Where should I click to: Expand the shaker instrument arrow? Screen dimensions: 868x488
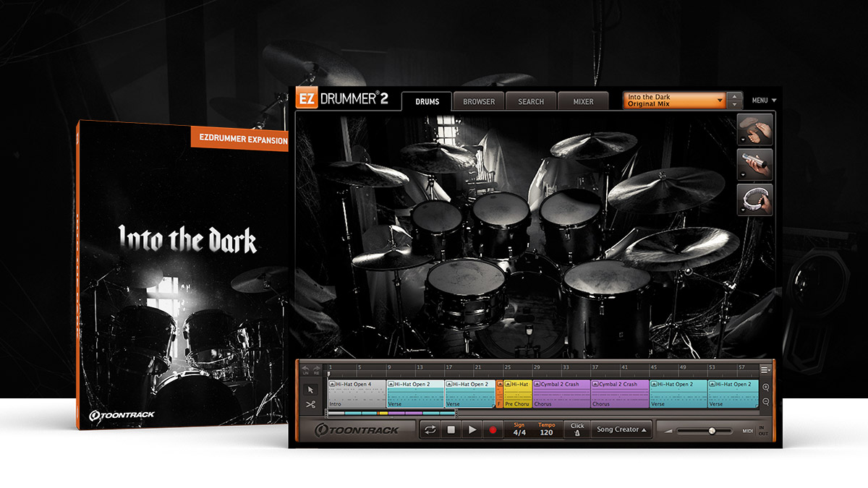click(744, 175)
